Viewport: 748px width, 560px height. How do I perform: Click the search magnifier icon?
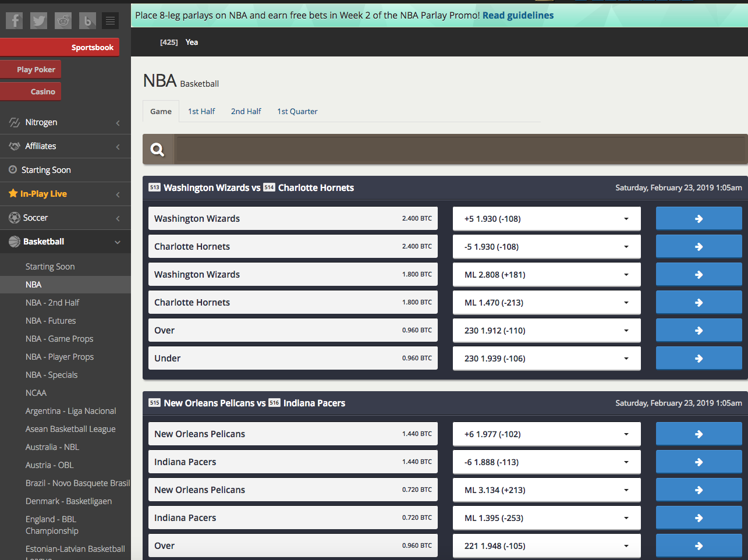click(x=158, y=150)
